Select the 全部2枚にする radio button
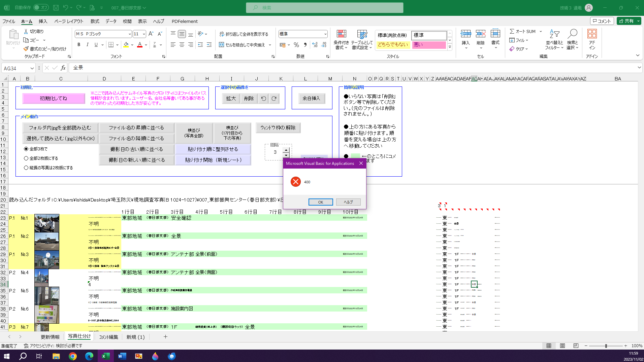 click(26, 158)
